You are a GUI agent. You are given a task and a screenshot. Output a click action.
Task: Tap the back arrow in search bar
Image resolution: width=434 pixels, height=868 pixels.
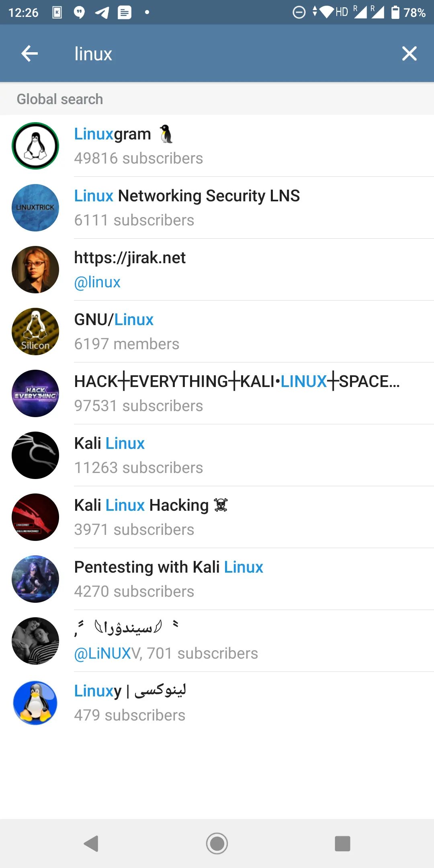[x=30, y=53]
